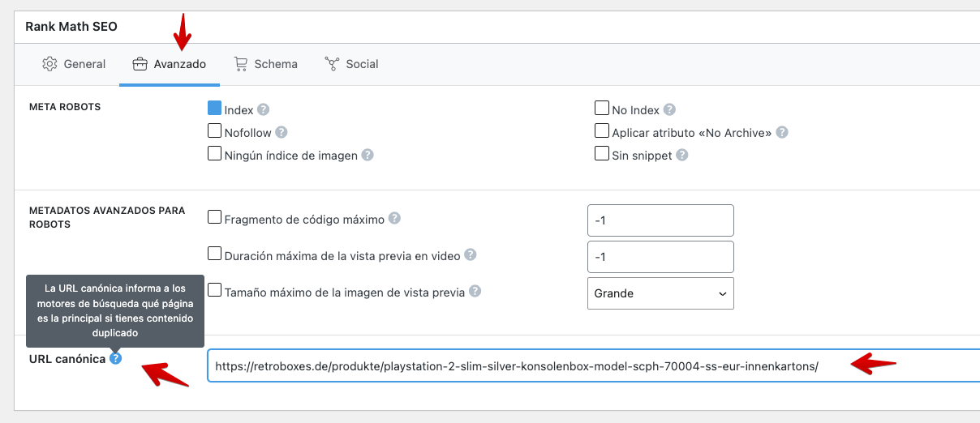Image resolution: width=980 pixels, height=423 pixels.
Task: Open help for Fragmento de código máximo
Action: [x=394, y=218]
